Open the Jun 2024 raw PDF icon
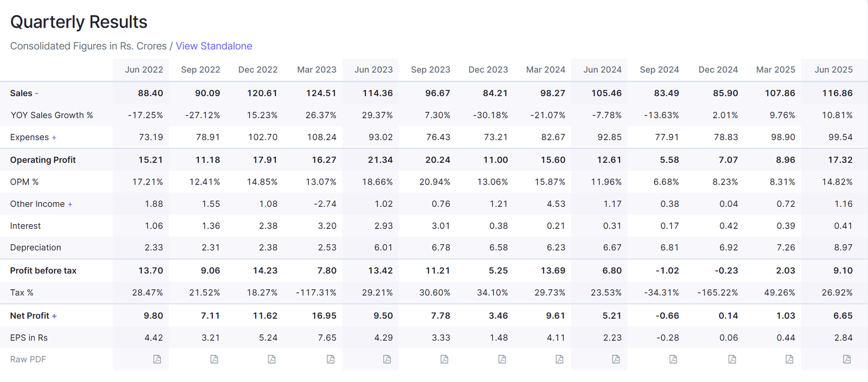The width and height of the screenshot is (868, 382). pyautogui.click(x=616, y=359)
